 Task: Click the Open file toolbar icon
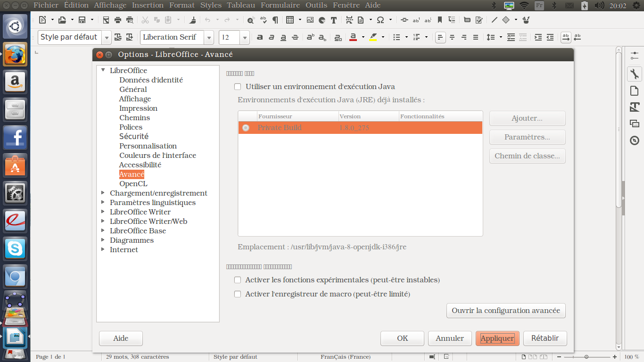point(62,20)
